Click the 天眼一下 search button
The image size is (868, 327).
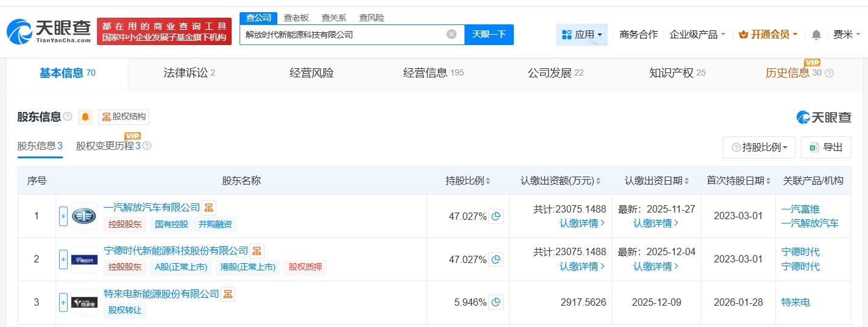coord(489,35)
